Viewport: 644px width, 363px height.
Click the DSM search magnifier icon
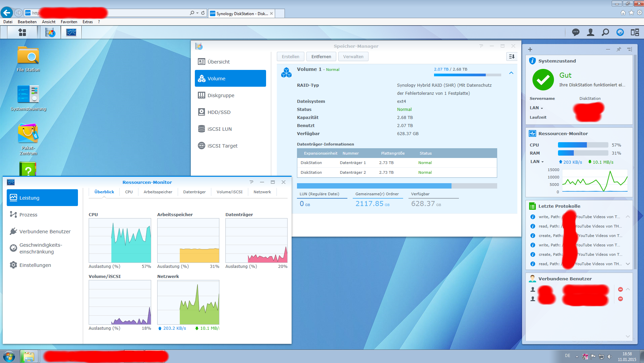(605, 32)
